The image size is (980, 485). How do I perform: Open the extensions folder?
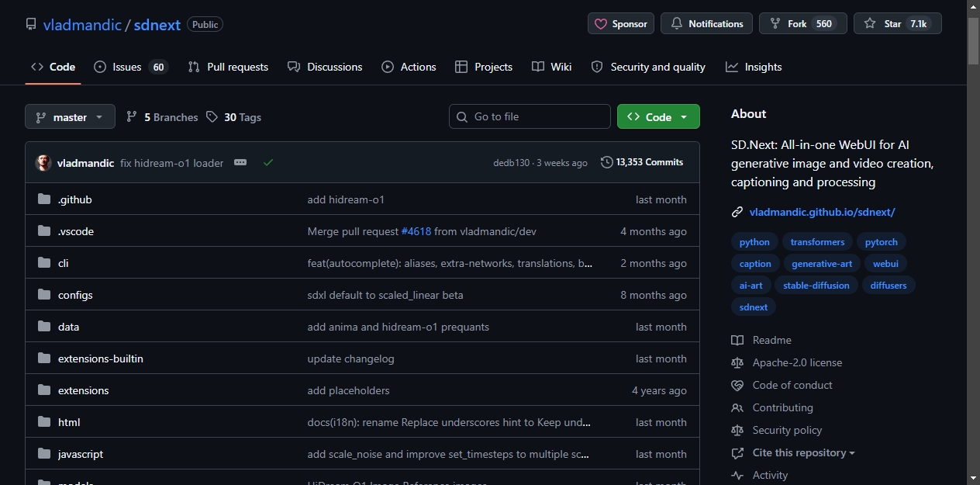83,390
